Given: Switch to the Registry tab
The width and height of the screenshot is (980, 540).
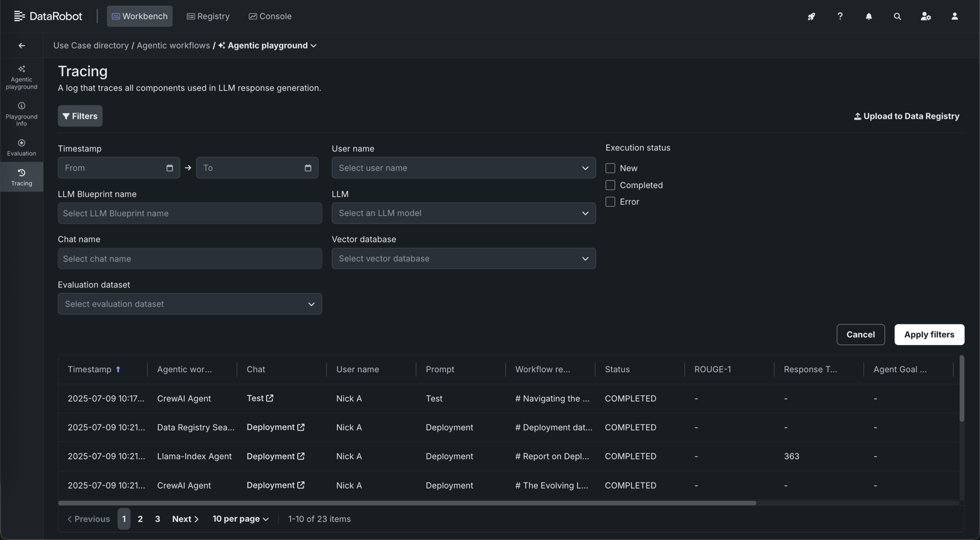Looking at the screenshot, I should pyautogui.click(x=208, y=16).
